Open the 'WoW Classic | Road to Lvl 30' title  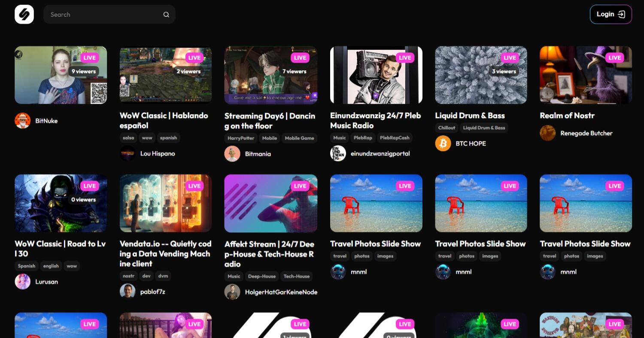pos(60,249)
